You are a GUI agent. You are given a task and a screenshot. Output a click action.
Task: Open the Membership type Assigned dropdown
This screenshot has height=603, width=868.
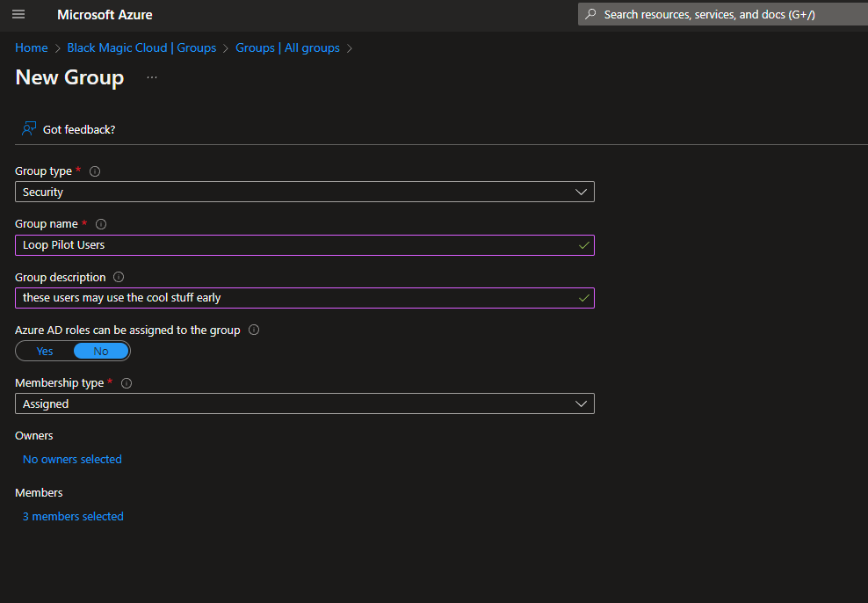tap(304, 403)
